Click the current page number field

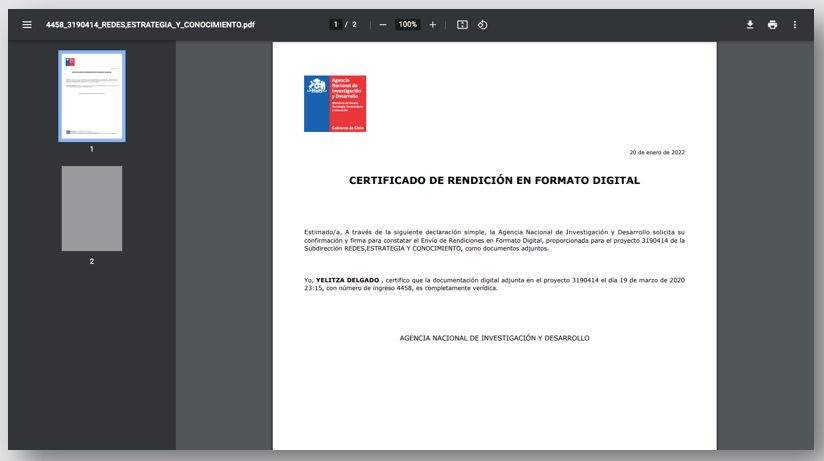[x=335, y=25]
